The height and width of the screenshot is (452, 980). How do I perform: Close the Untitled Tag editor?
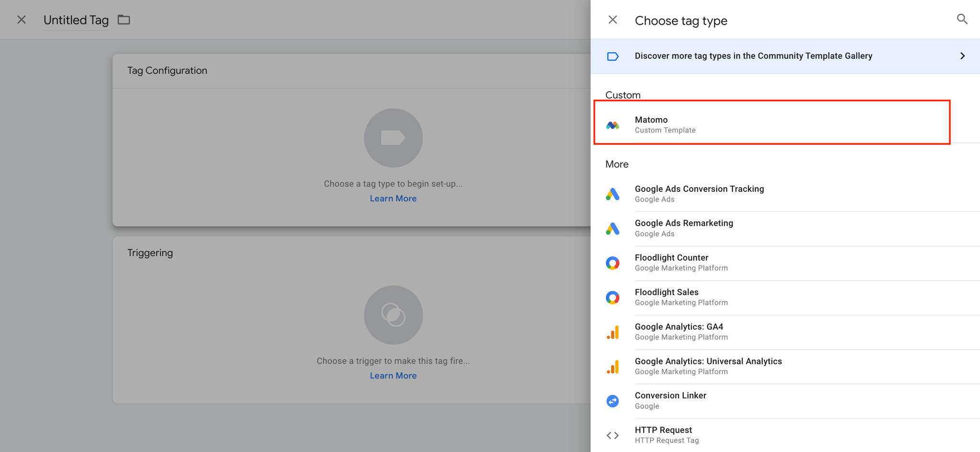22,20
